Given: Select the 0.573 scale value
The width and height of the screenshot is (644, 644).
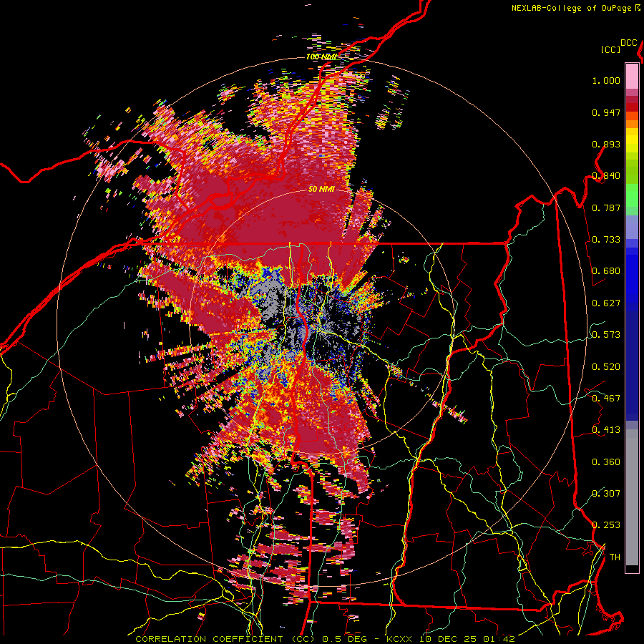Looking at the screenshot, I should tap(606, 335).
